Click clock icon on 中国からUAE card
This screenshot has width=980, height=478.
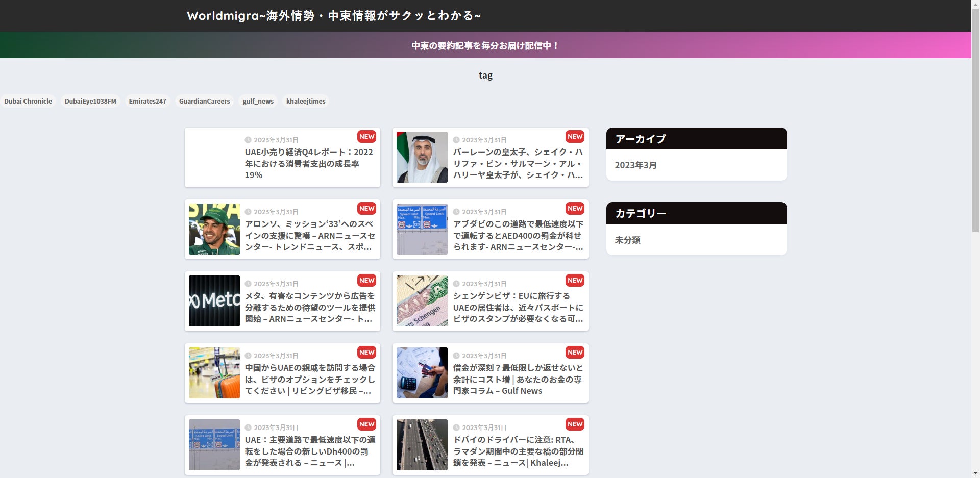[x=248, y=356]
